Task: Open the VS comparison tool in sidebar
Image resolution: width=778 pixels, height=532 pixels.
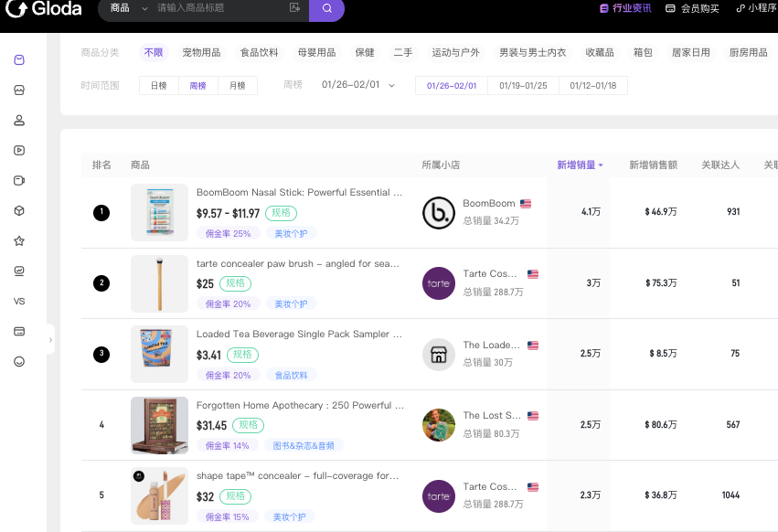Action: point(20,301)
